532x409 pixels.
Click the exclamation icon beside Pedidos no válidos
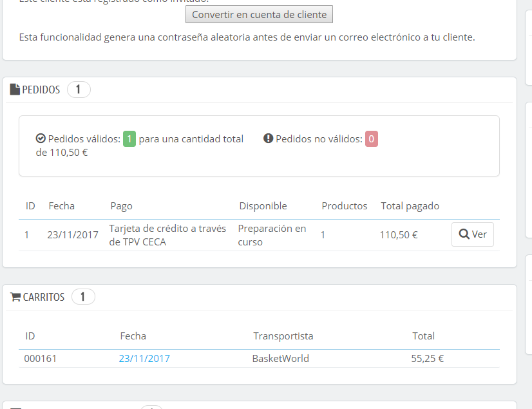[x=269, y=138]
